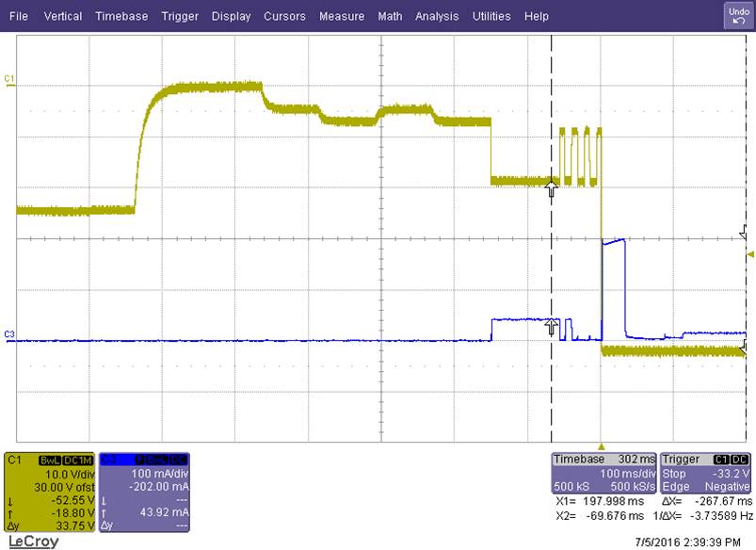Open the Vertical menu

pyautogui.click(x=63, y=16)
